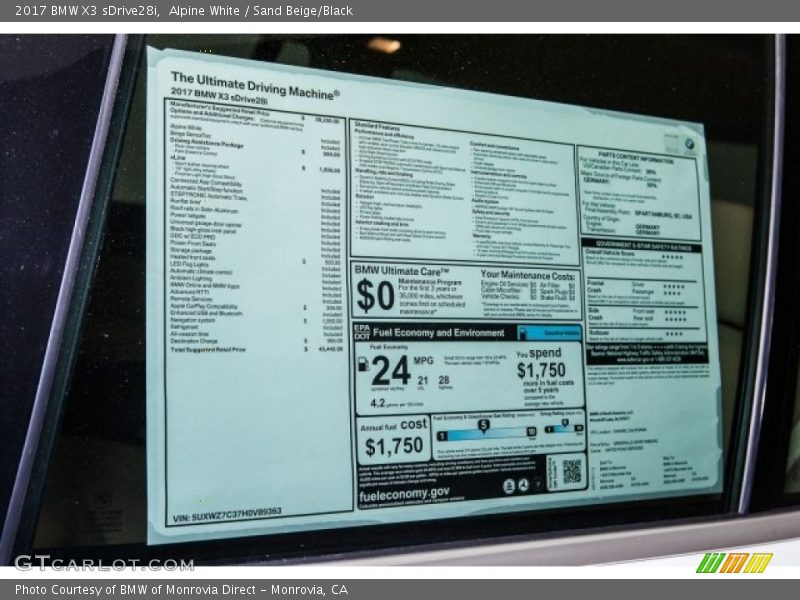Click the large '24' MPG figure
800x600 pixels.
pyautogui.click(x=391, y=371)
